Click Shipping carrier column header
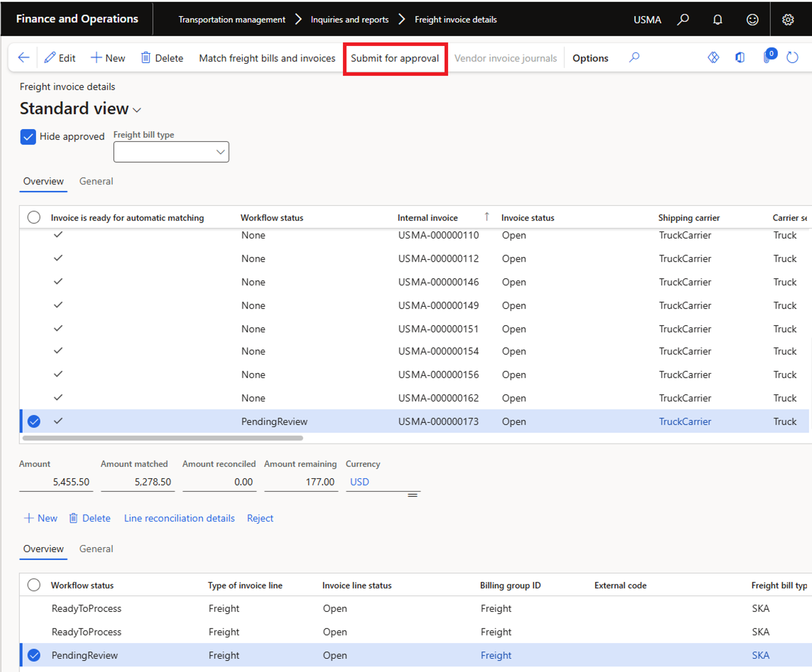812x672 pixels. pos(689,218)
